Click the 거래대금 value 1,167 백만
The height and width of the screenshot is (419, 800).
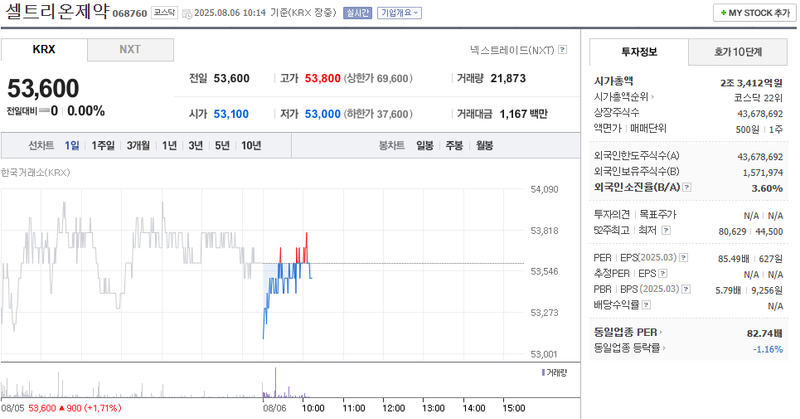[523, 114]
